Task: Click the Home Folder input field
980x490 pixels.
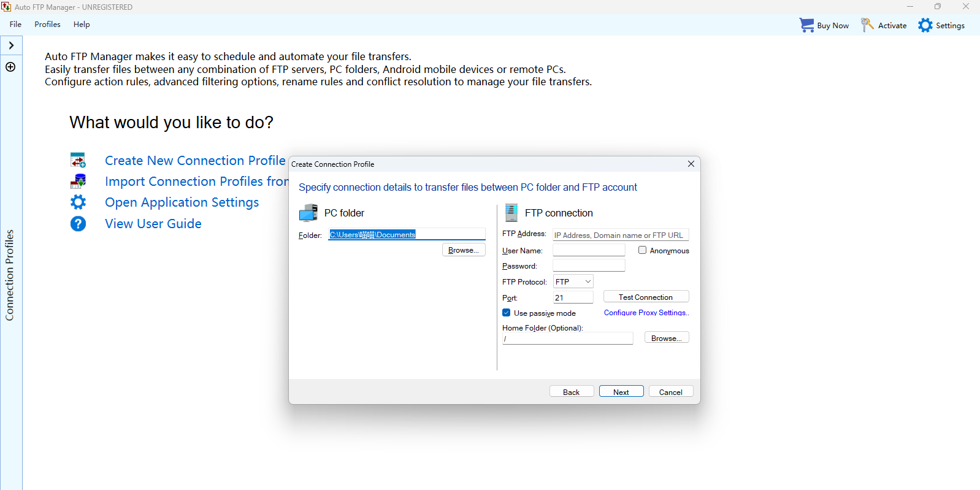Action: pos(567,339)
